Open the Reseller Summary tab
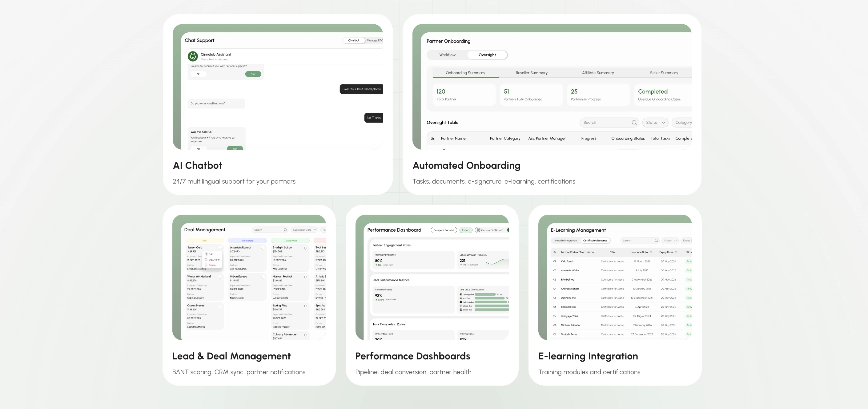This screenshot has width=868, height=409. coord(531,73)
